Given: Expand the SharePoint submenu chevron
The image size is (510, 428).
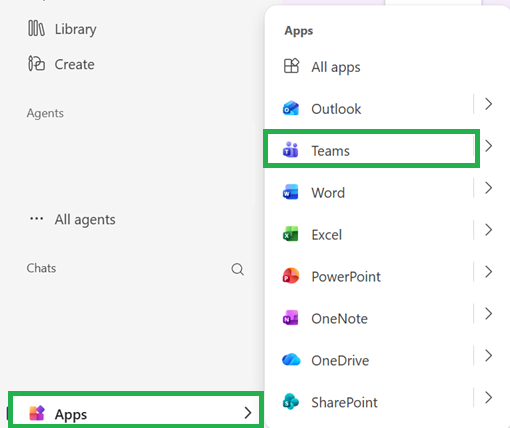Looking at the screenshot, I should click(488, 398).
